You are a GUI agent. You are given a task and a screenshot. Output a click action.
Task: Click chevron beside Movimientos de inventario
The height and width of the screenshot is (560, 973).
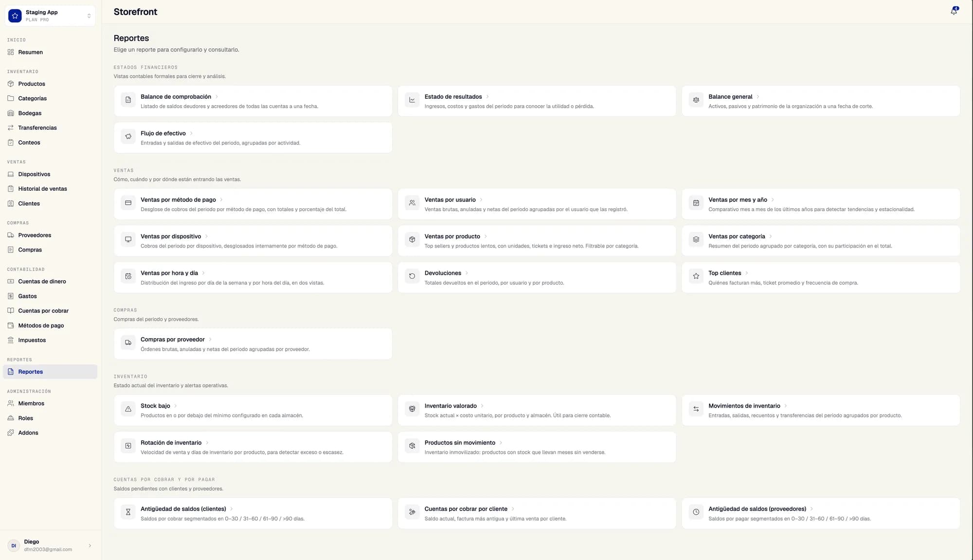786,406
